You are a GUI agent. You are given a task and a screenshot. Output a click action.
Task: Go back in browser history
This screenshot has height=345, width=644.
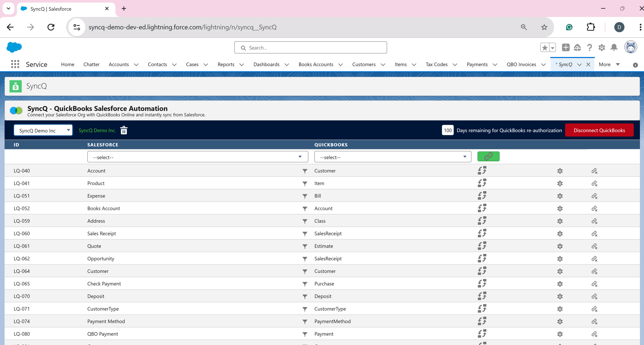click(x=10, y=27)
